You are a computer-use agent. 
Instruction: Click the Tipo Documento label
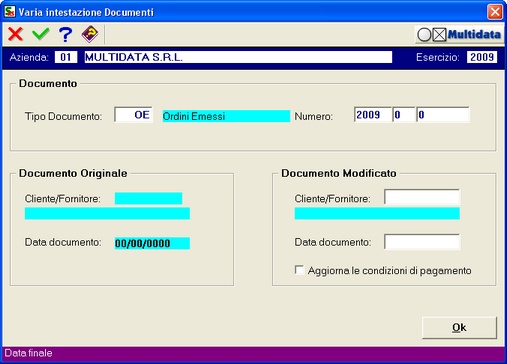click(x=63, y=116)
